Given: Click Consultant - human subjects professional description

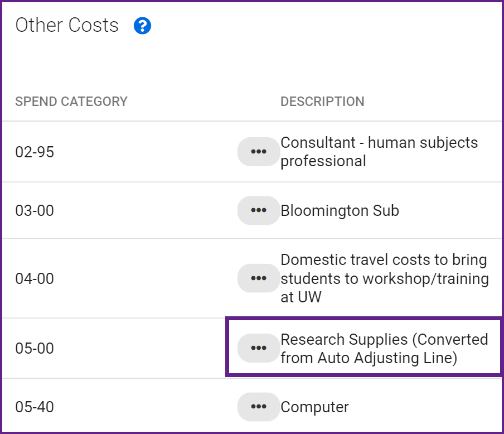Looking at the screenshot, I should pos(379,152).
